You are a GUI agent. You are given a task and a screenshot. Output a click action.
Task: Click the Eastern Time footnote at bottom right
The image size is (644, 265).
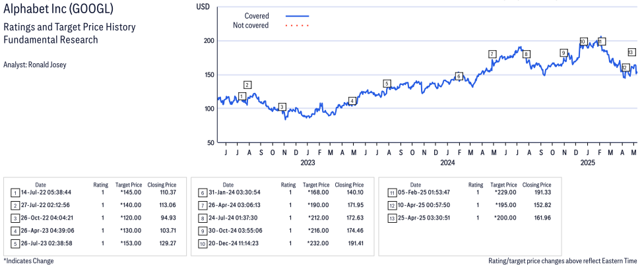(x=563, y=261)
